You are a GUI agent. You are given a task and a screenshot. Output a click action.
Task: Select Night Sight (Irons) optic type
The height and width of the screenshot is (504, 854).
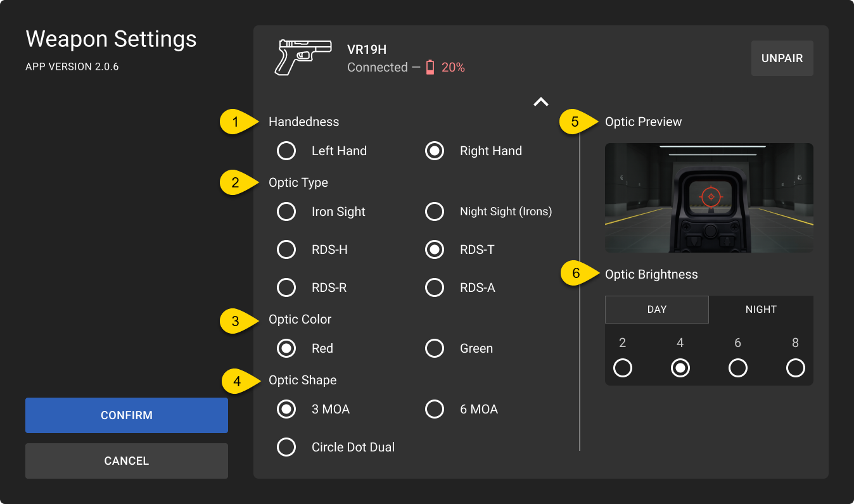pos(435,211)
